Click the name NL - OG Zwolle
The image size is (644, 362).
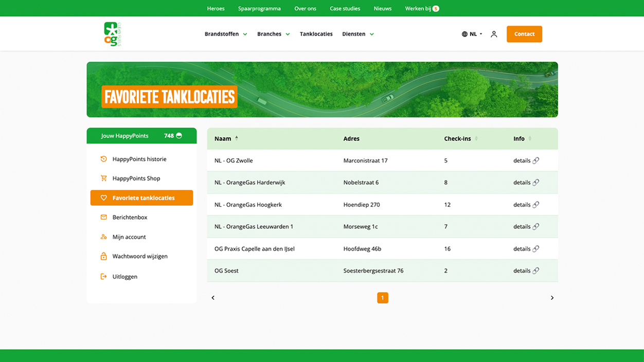pos(234,160)
